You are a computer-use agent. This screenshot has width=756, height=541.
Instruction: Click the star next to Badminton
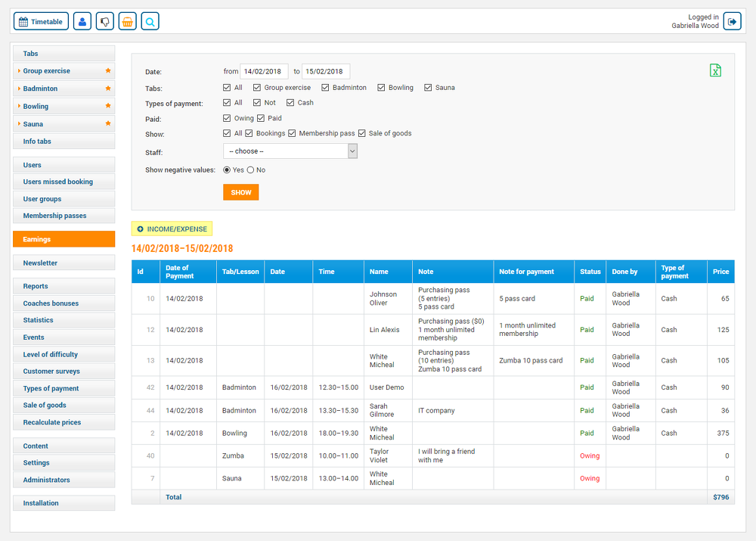(107, 89)
